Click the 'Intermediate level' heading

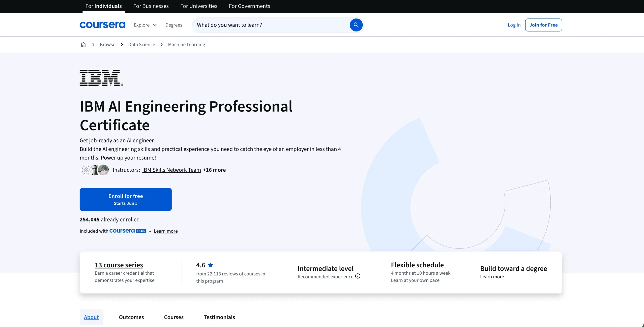tap(326, 269)
